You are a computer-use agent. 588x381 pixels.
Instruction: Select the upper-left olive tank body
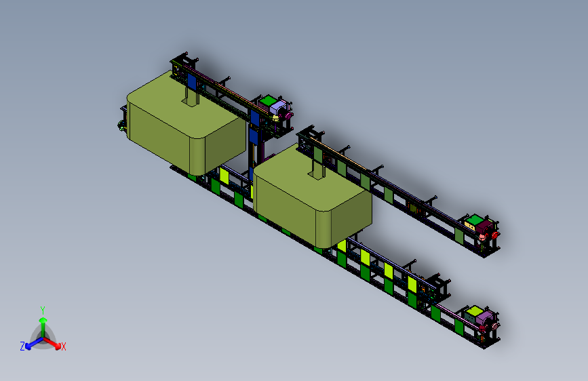[187, 122]
